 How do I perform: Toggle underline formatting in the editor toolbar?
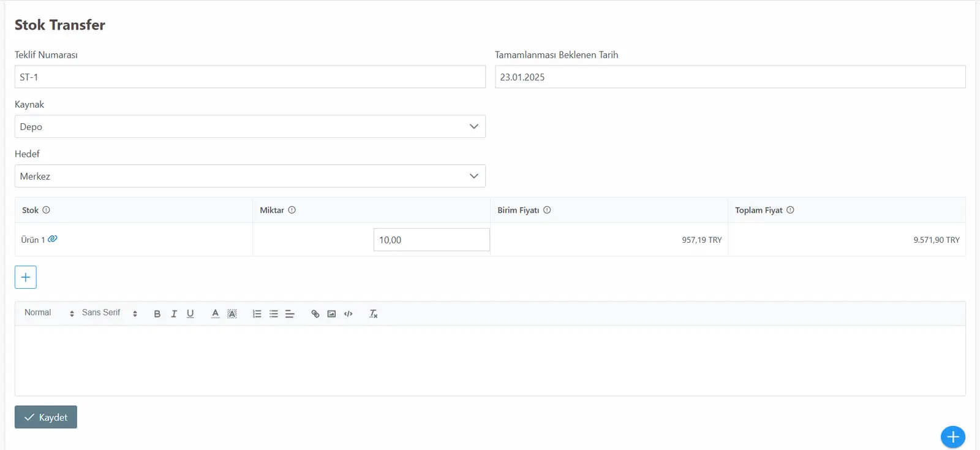coord(190,313)
